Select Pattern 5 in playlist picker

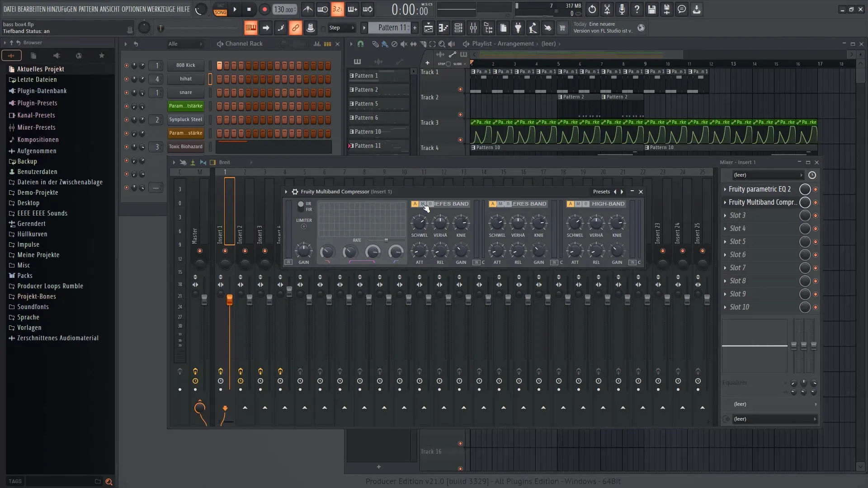pos(378,104)
